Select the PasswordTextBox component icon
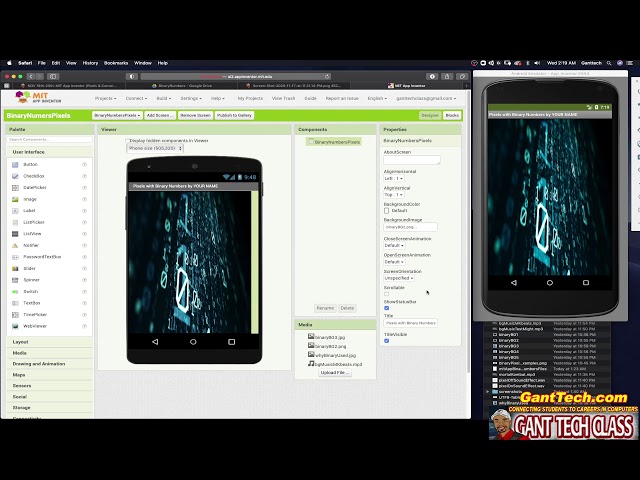Viewport: 640px width, 480px height. coord(15,257)
